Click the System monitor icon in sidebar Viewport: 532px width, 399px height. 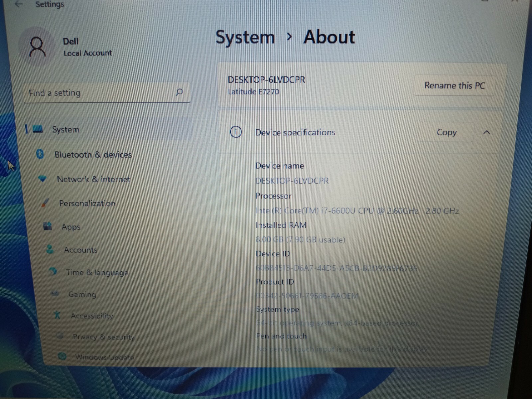38,129
